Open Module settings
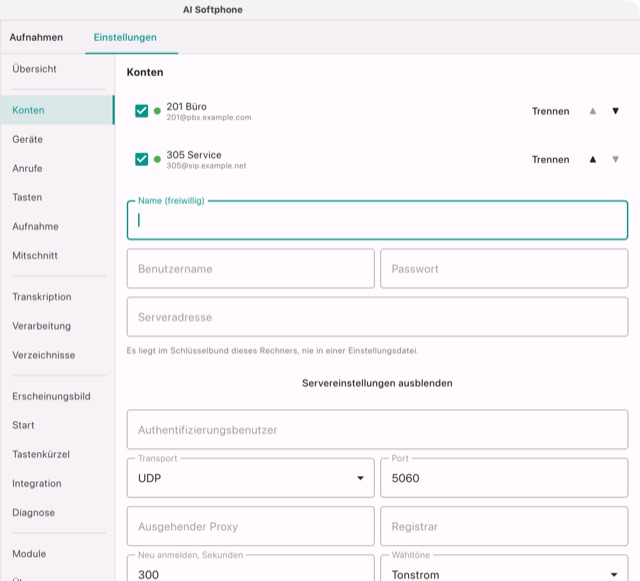Screen dimensions: 640x581 point(58,554)
